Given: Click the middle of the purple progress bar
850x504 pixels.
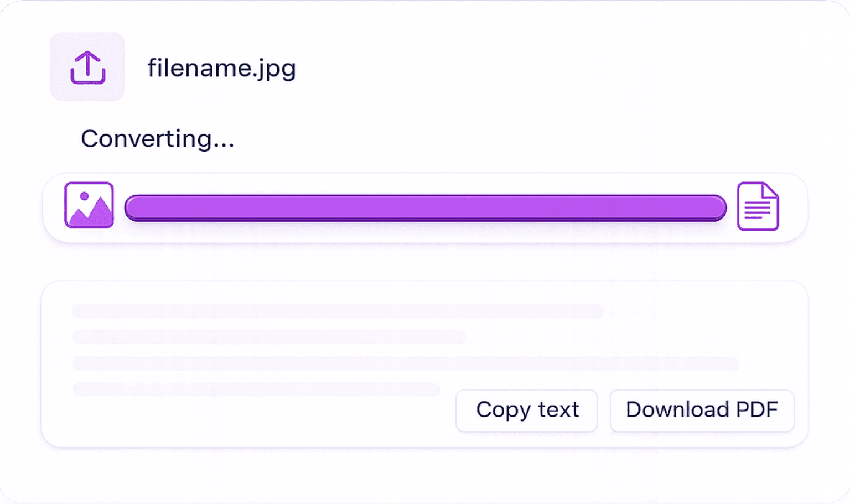Looking at the screenshot, I should point(425,208).
